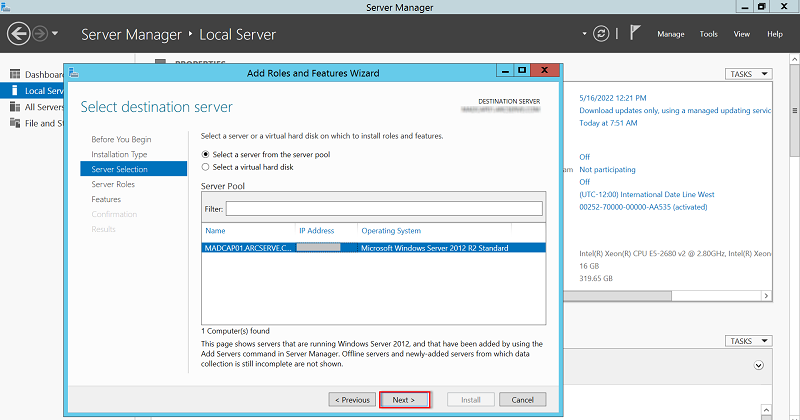Click Today at 7:51 AM link
The image size is (800, 420).
[608, 123]
